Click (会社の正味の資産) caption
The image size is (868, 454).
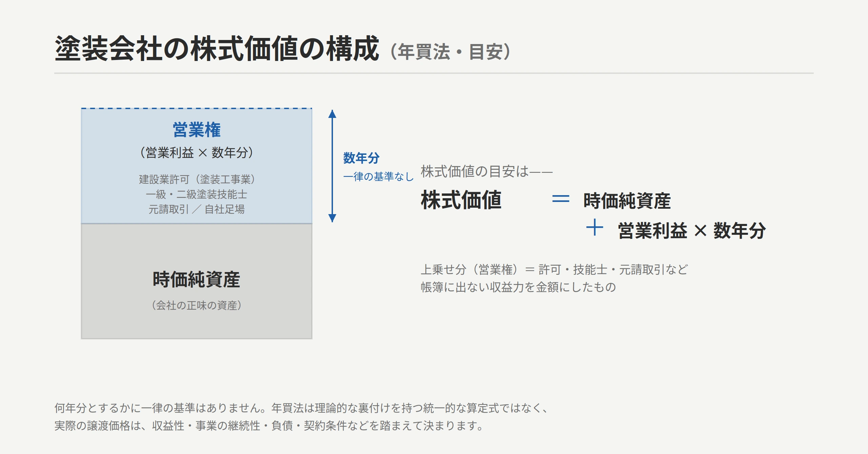click(197, 305)
